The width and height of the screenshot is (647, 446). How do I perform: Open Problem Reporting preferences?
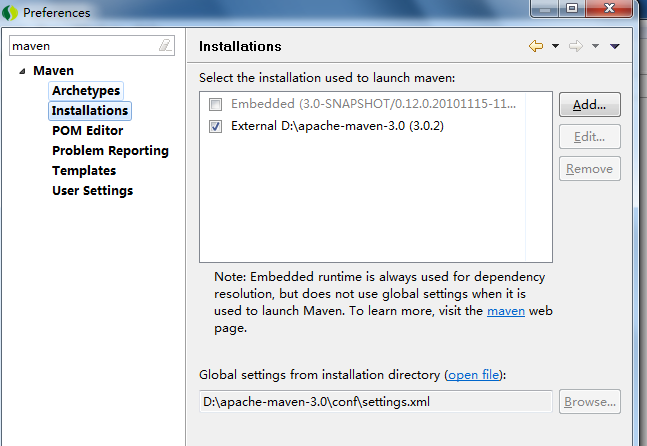tap(110, 151)
